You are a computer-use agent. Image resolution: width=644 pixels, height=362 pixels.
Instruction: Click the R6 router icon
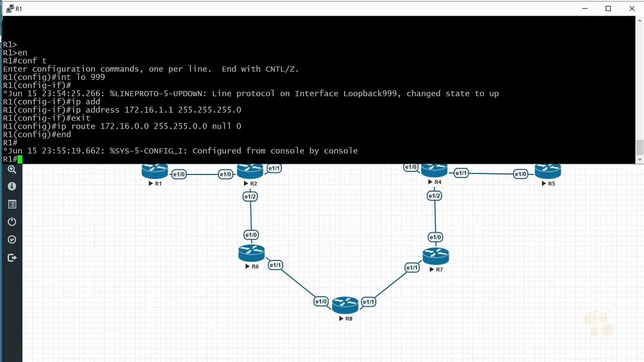pyautogui.click(x=252, y=253)
